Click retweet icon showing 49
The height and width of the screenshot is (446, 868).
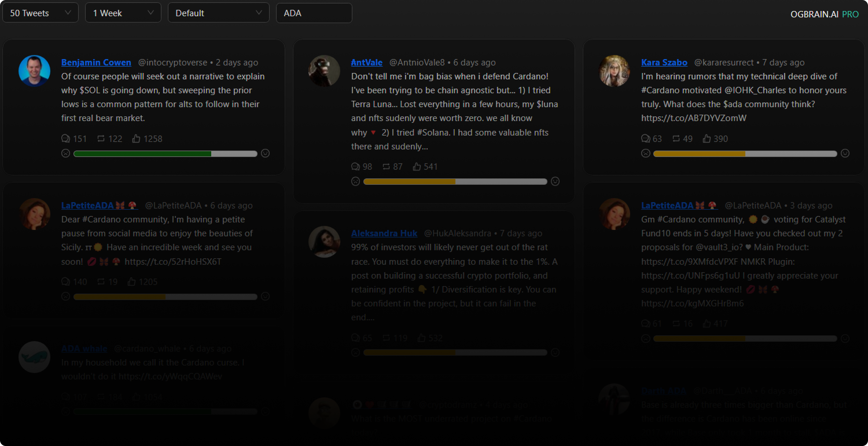click(x=676, y=139)
